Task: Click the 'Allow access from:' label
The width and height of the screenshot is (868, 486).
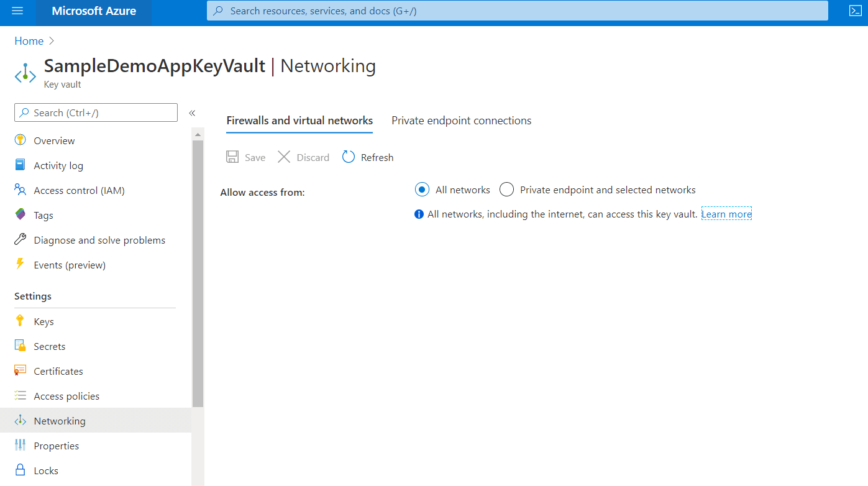Action: (x=262, y=192)
